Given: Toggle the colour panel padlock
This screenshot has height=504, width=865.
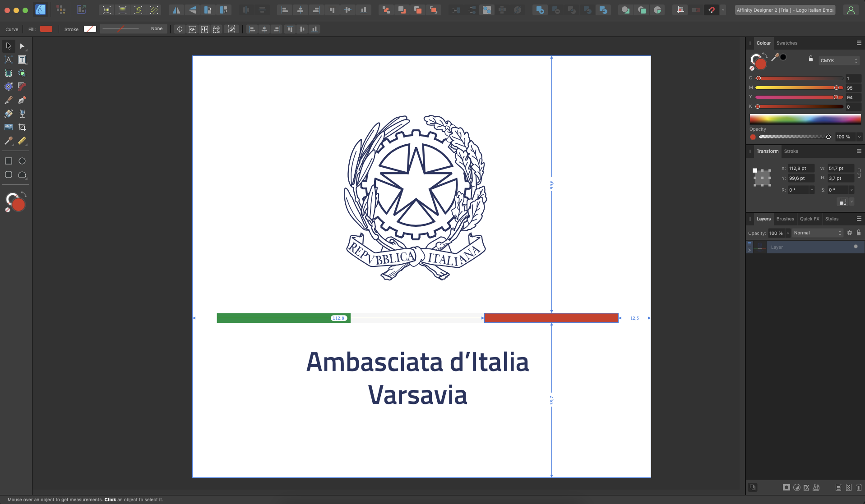Looking at the screenshot, I should [x=811, y=59].
